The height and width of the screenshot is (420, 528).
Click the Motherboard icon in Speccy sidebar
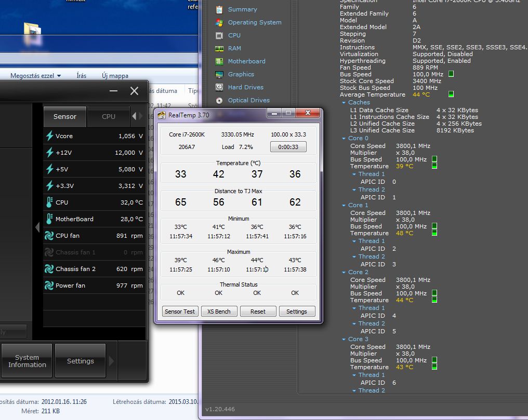219,61
